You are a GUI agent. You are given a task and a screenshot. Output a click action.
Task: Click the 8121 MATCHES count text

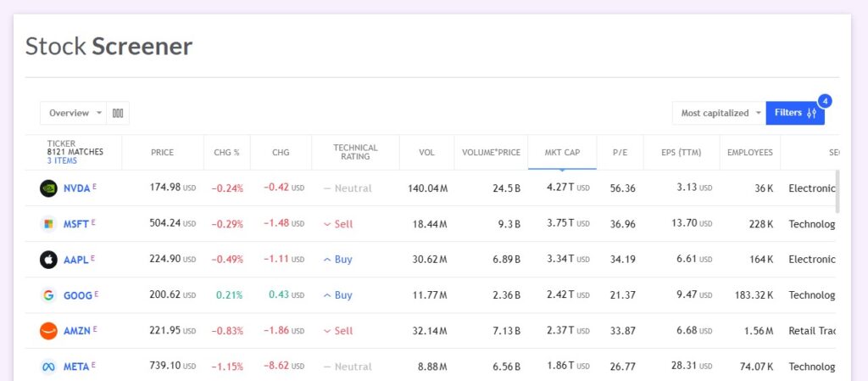(75, 152)
